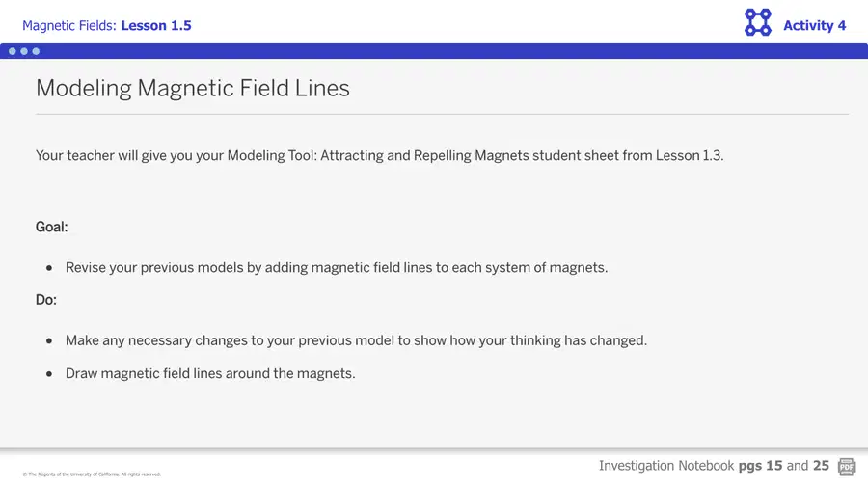Click the blue bar under the header
This screenshot has height=488, width=868.
[x=434, y=51]
